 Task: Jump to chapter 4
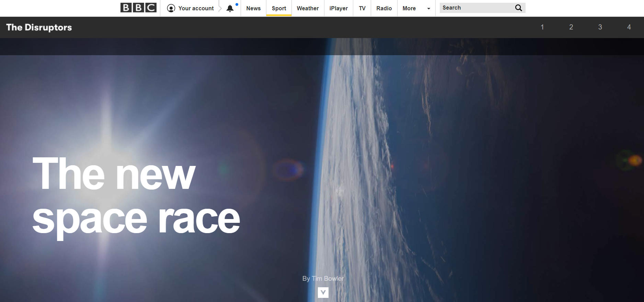629,27
